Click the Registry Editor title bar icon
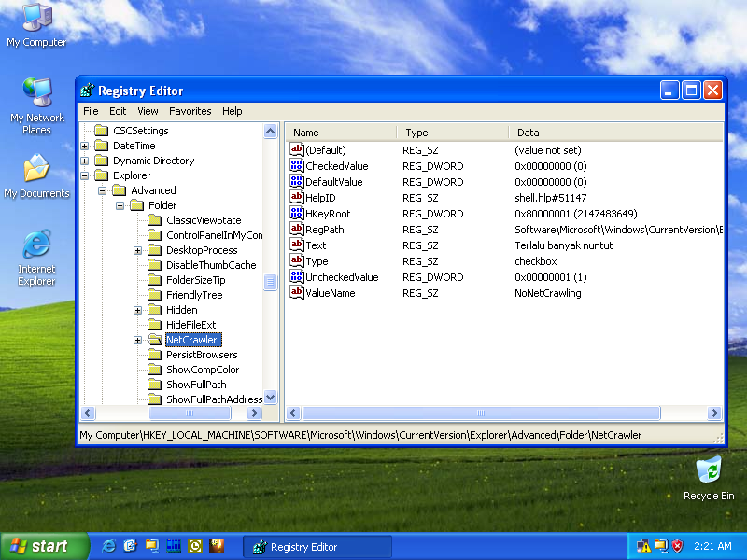The image size is (747, 560). click(87, 91)
